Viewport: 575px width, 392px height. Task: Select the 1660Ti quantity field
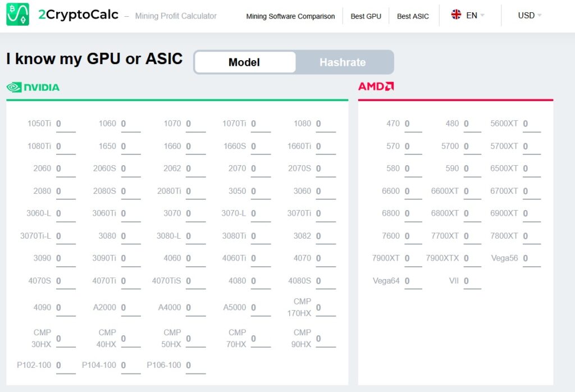(326, 147)
